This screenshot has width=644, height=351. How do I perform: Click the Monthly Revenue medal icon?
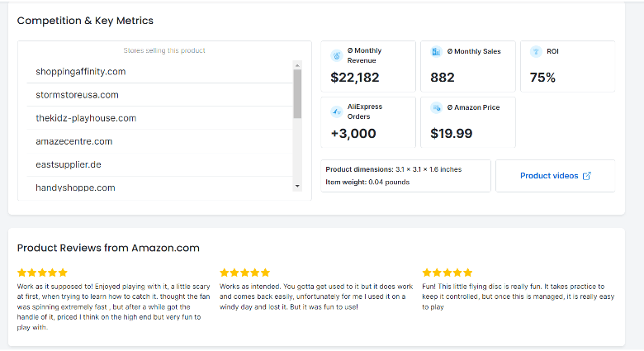click(x=336, y=55)
